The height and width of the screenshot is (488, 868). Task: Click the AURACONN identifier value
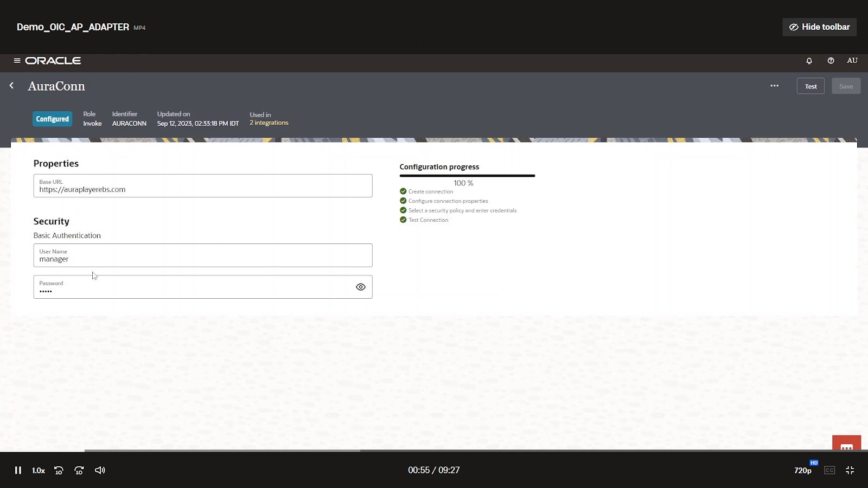click(129, 124)
